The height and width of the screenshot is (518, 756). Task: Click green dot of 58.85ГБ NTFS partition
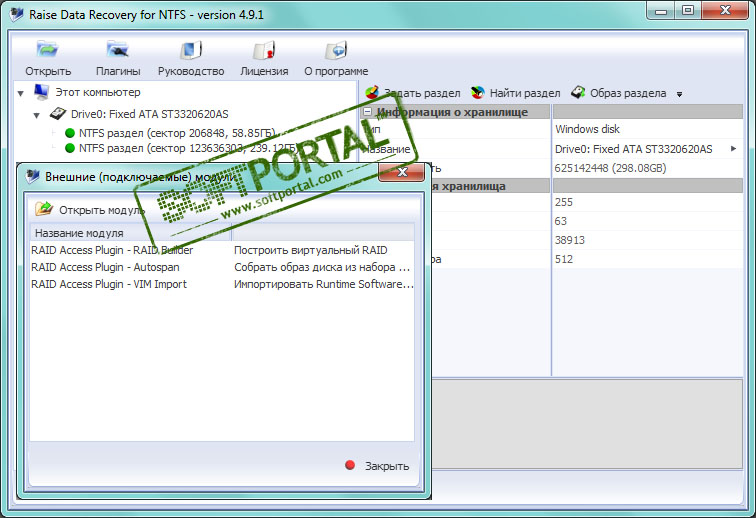point(70,133)
